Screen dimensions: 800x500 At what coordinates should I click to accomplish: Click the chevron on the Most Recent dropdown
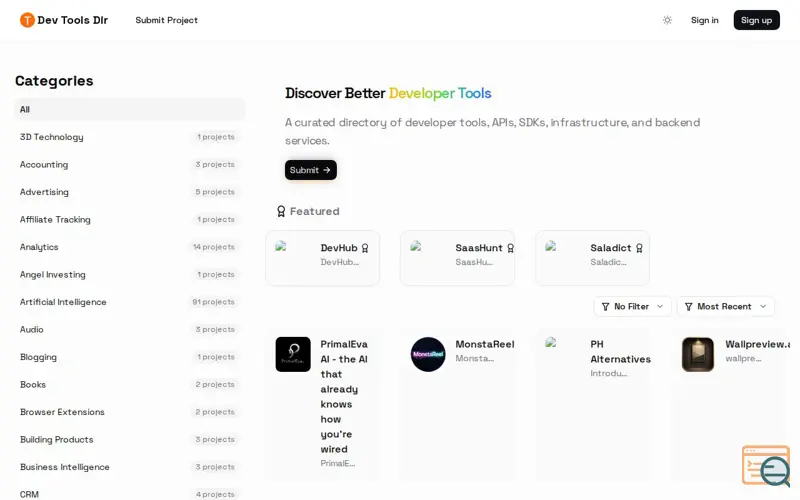pos(763,307)
